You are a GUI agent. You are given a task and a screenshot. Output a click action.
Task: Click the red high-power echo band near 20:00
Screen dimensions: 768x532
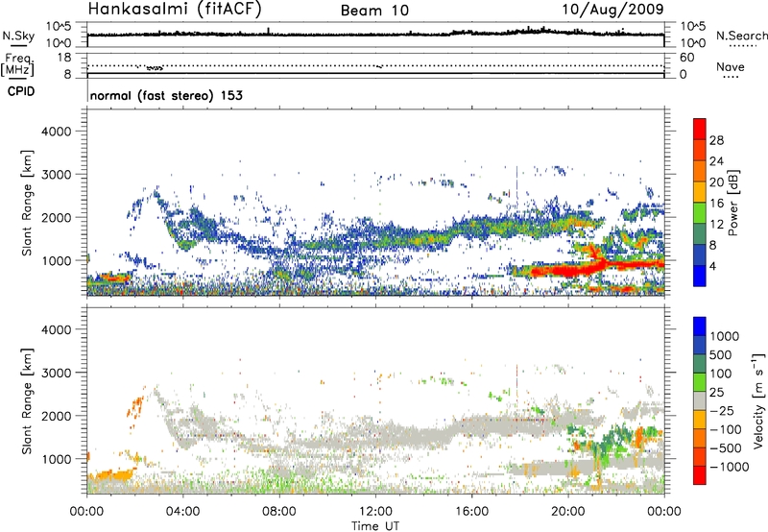coord(568,270)
